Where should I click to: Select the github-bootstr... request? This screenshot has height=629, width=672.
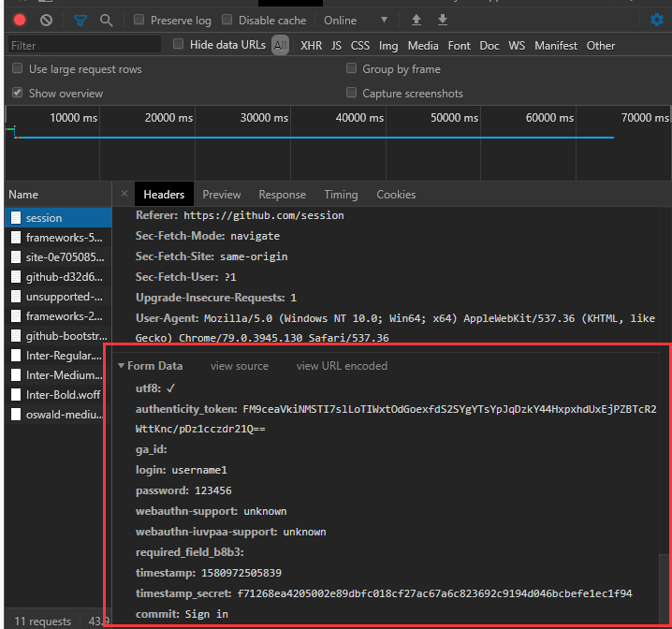58,336
